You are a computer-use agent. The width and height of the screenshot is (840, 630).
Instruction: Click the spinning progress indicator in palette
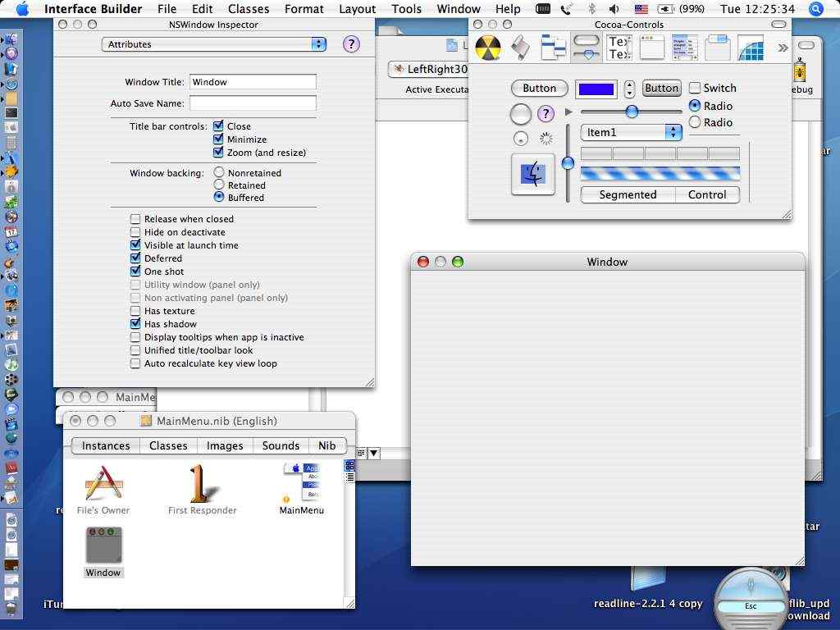(546, 139)
